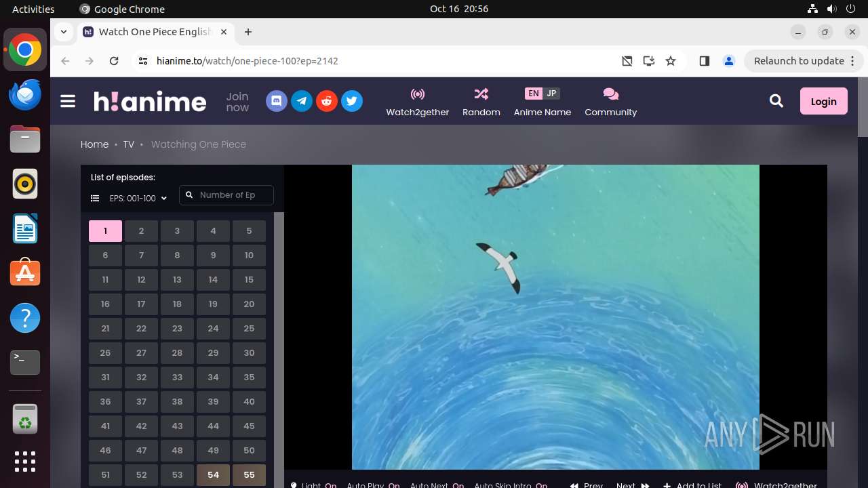Go to the previous episode with Prev
The width and height of the screenshot is (868, 488).
point(587,485)
